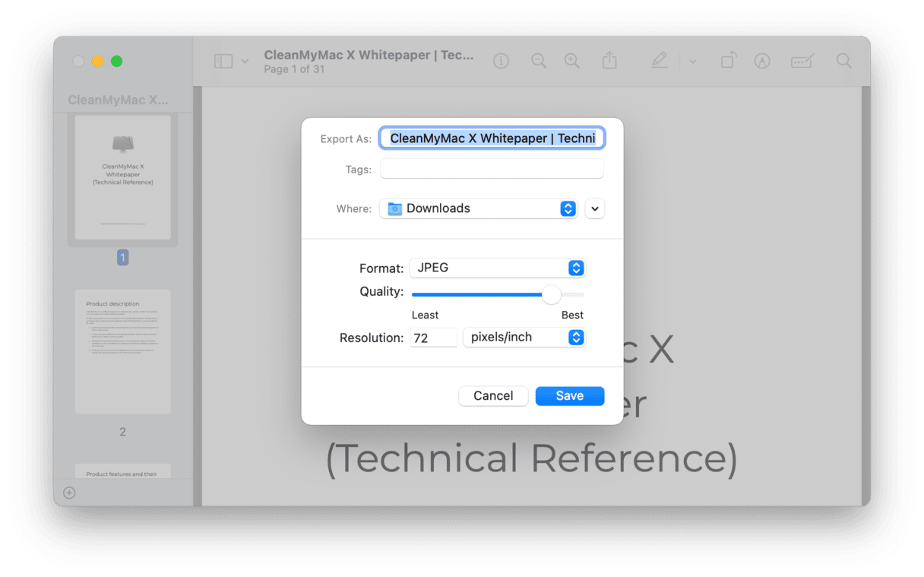The width and height of the screenshot is (924, 577).
Task: Click the green full-screen window button
Action: pyautogui.click(x=116, y=62)
